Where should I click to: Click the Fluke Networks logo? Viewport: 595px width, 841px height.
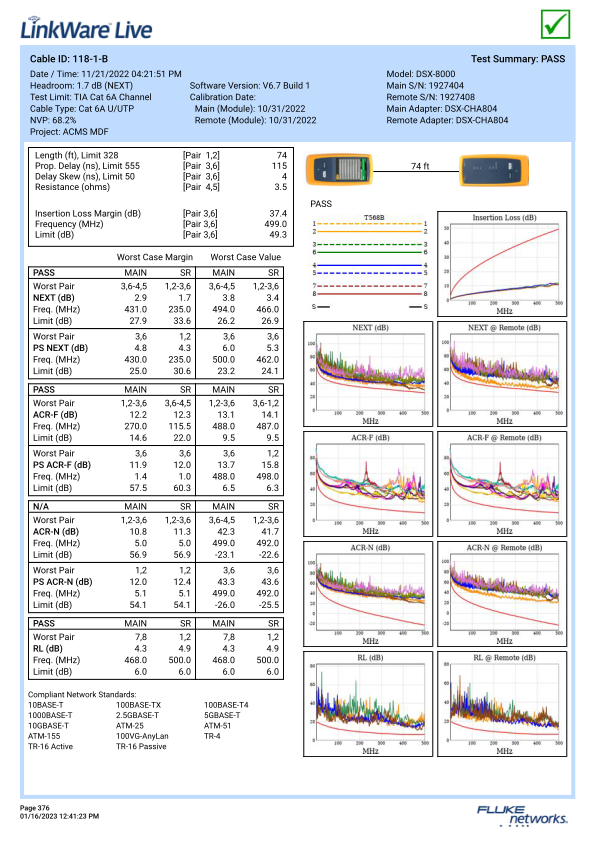[x=521, y=815]
